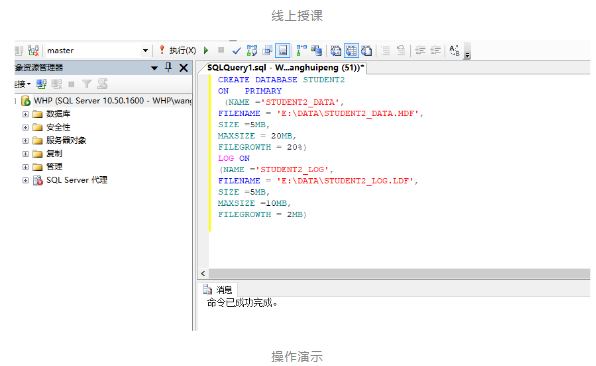Expand the SQL Server 代理 node

coord(25,180)
